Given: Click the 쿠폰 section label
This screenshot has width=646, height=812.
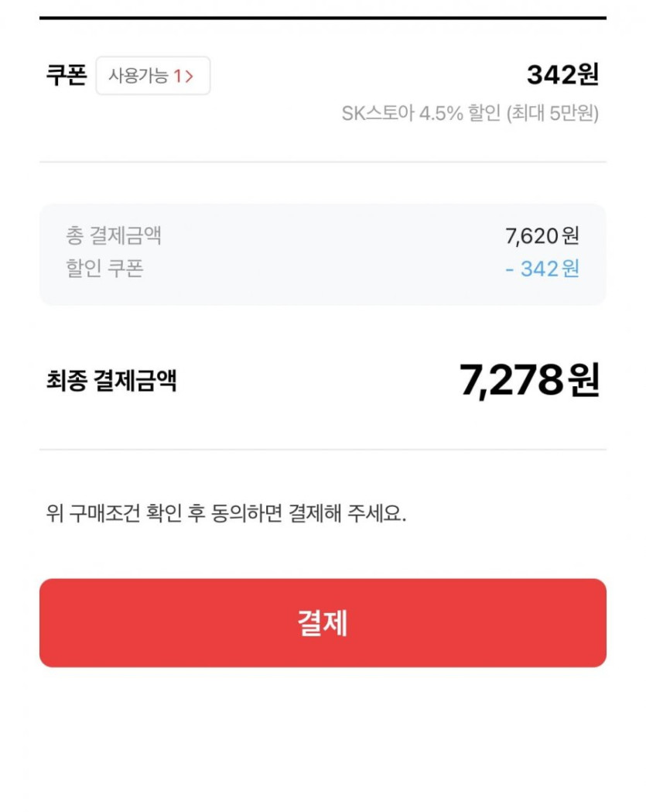Looking at the screenshot, I should click(x=67, y=76).
